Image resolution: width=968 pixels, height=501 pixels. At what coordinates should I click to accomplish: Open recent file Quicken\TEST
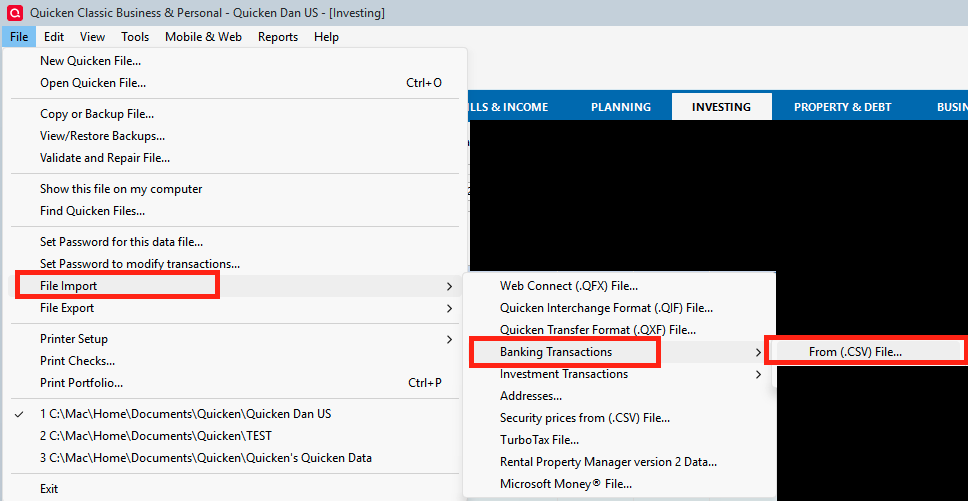(235, 436)
